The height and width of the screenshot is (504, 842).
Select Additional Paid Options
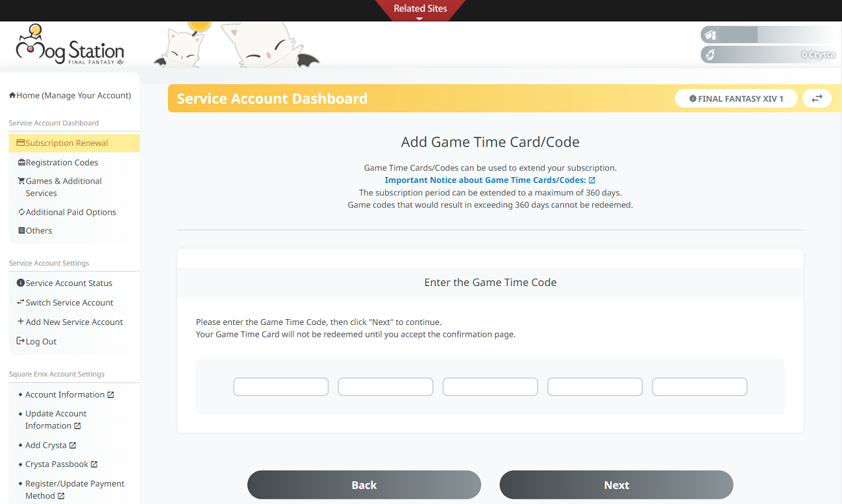point(70,212)
